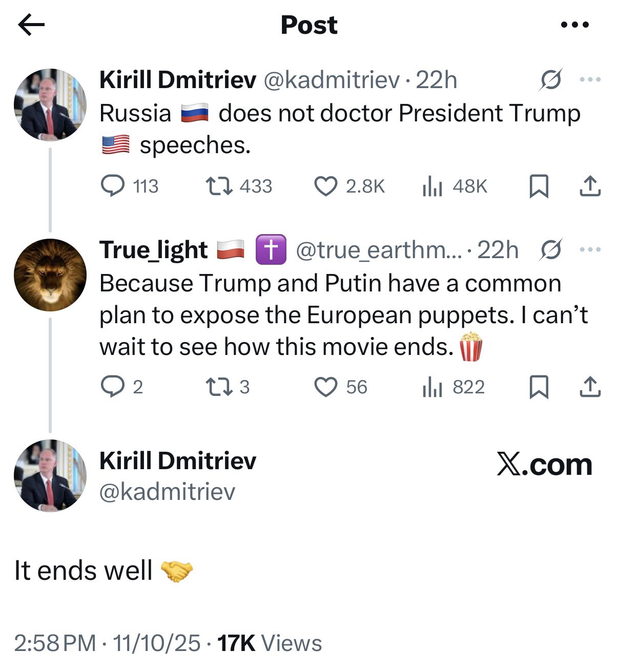Viewport: 618px width, 672px height.
Task: View analytics showing 822 views
Action: [x=432, y=387]
